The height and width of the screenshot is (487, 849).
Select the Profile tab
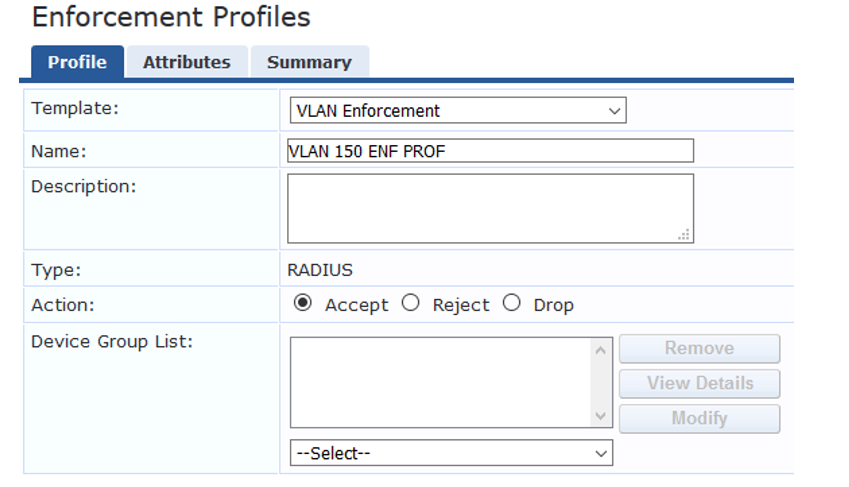pyautogui.click(x=77, y=62)
